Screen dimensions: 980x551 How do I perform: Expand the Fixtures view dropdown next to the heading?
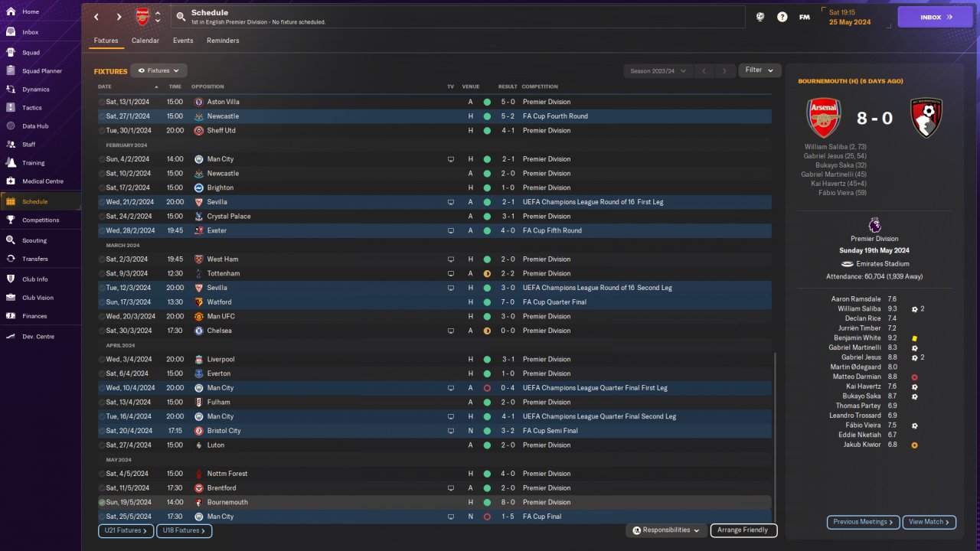tap(159, 70)
